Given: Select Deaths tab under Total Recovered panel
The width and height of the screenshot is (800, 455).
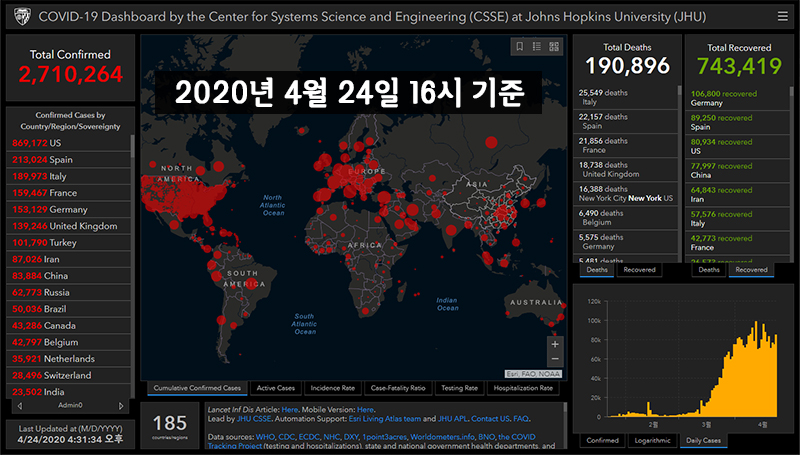Looking at the screenshot, I should click(709, 270).
